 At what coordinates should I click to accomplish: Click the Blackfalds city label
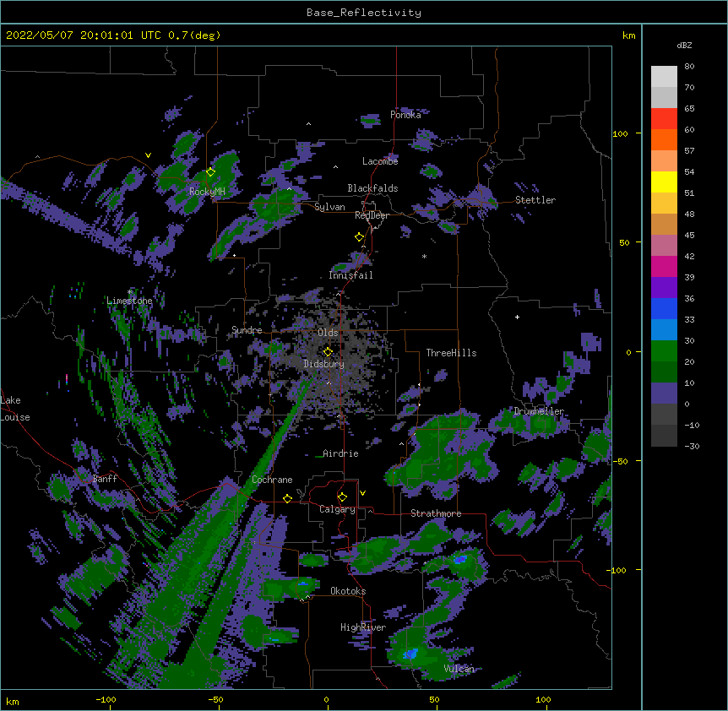click(x=372, y=188)
